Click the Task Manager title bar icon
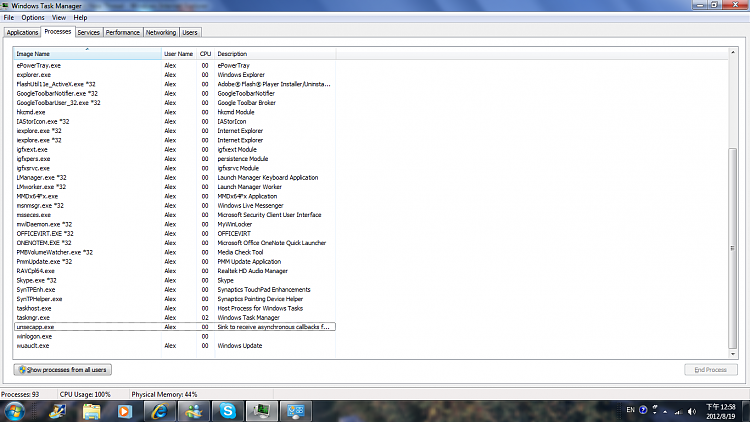Screen dimensions: 750x422 5,6
